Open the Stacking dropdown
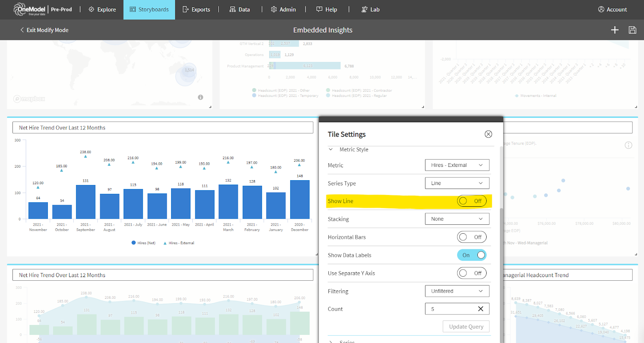Image resolution: width=644 pixels, height=343 pixels. click(457, 219)
